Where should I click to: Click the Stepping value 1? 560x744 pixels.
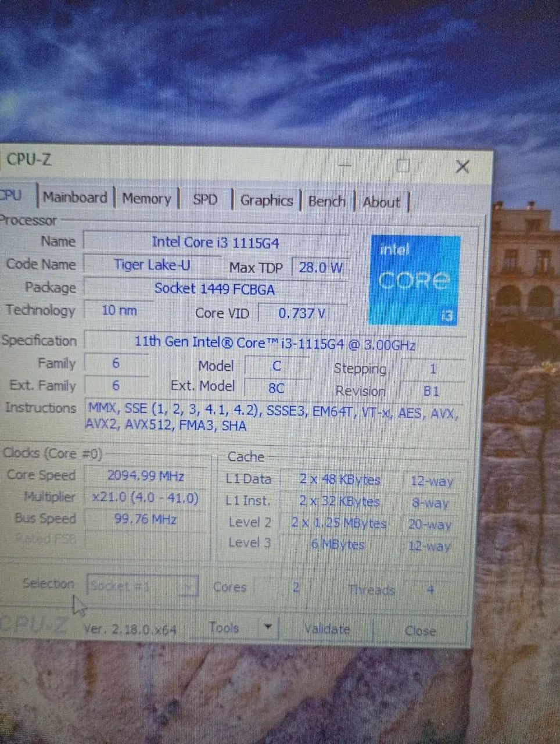pyautogui.click(x=432, y=369)
